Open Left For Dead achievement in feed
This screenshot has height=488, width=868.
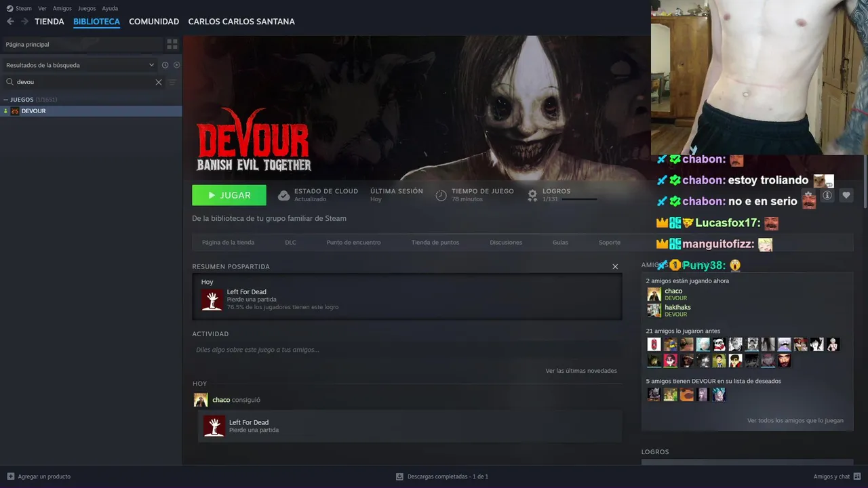click(x=410, y=426)
